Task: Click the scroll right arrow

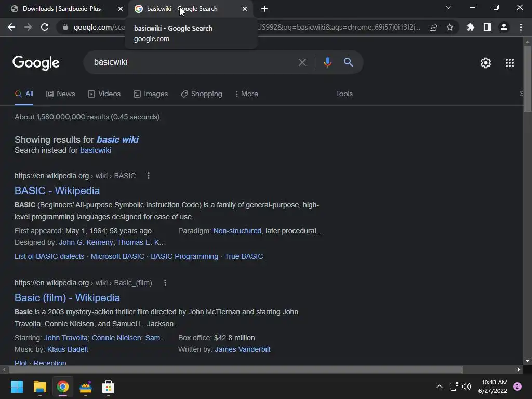Action: [x=519, y=369]
